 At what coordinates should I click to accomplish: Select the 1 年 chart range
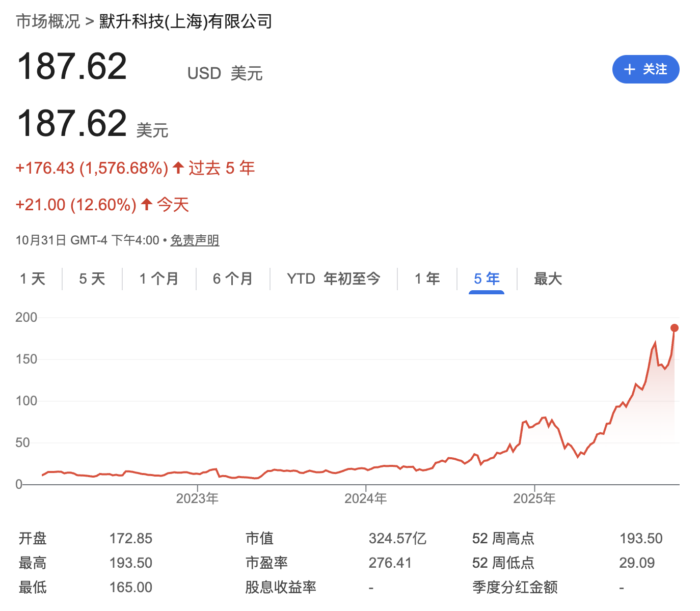point(427,279)
